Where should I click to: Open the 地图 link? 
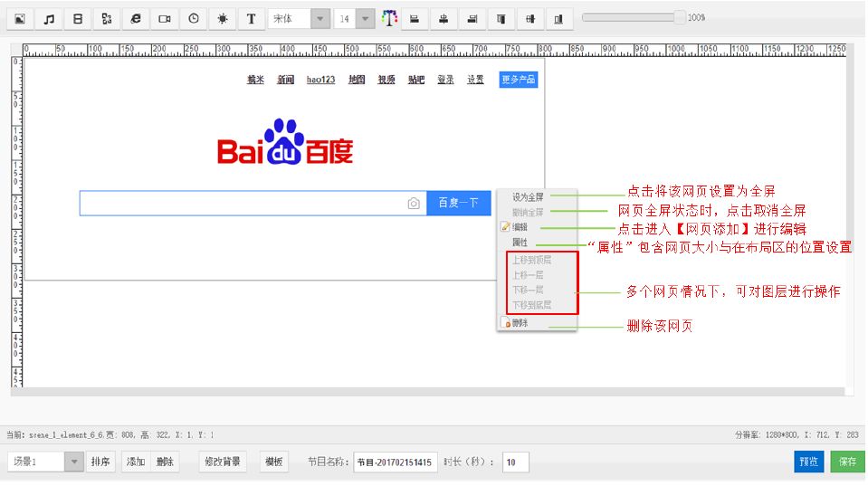[357, 80]
